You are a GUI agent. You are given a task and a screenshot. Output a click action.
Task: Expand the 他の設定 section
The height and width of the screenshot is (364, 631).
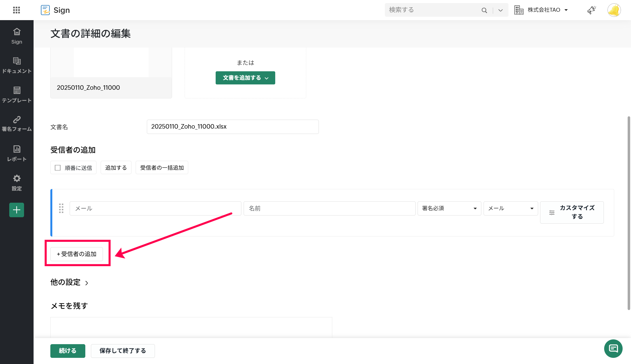tap(69, 282)
